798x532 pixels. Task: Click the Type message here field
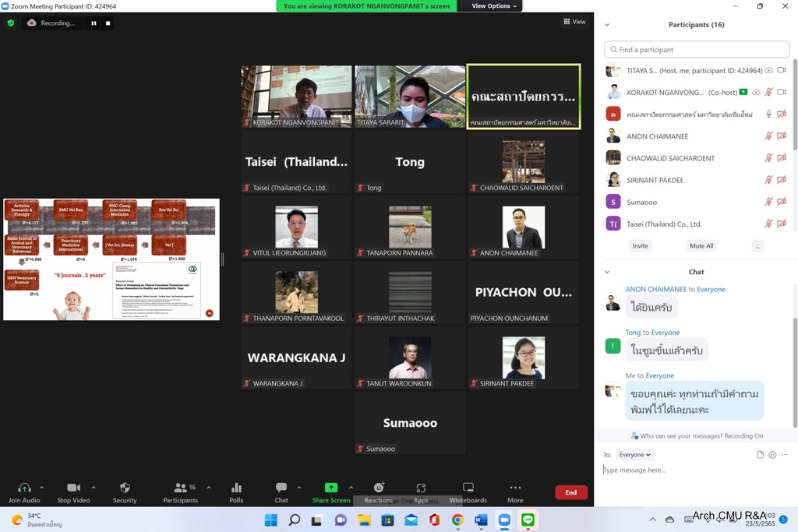[696, 470]
